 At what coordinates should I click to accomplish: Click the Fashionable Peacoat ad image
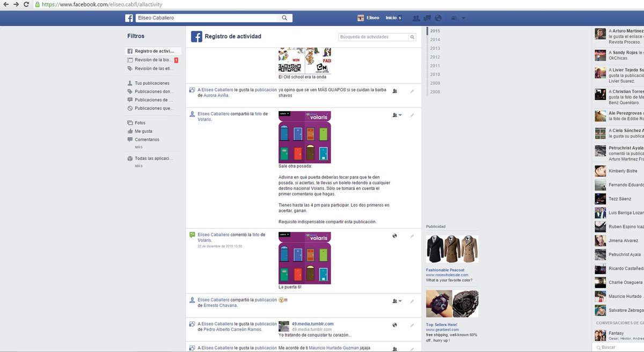click(452, 250)
